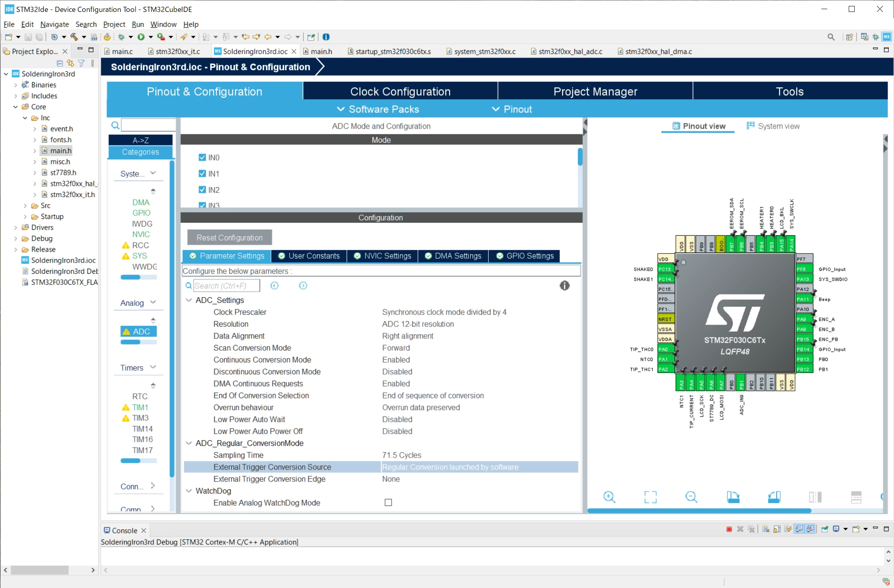Screen dimensions: 894x588
Task: Open the Pinout dropdown menu
Action: pos(512,109)
